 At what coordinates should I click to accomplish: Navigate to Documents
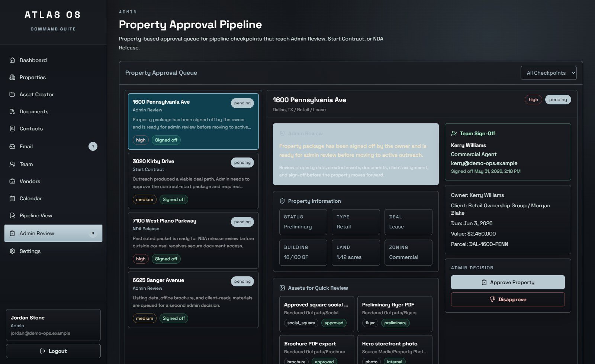pos(53,111)
